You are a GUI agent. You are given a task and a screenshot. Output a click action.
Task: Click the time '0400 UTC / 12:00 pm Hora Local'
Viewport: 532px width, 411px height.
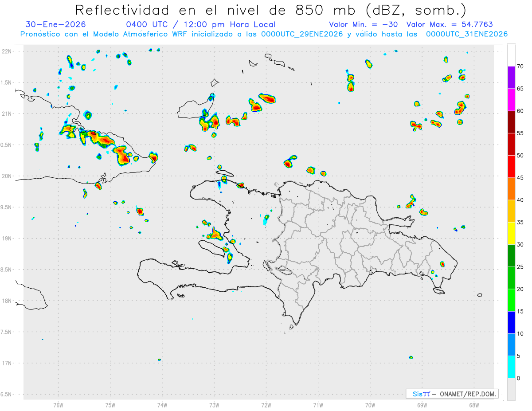(201, 25)
